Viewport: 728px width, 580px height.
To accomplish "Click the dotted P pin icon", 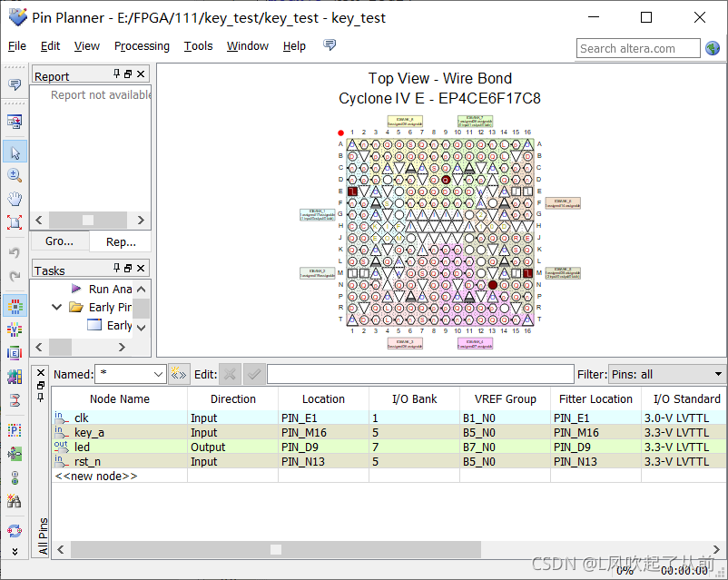I will [x=15, y=430].
